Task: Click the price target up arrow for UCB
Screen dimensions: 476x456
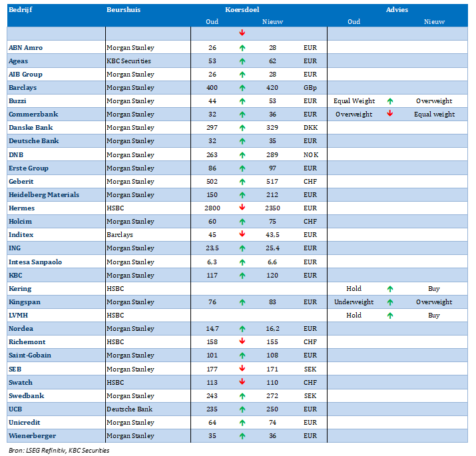Action: (x=242, y=409)
